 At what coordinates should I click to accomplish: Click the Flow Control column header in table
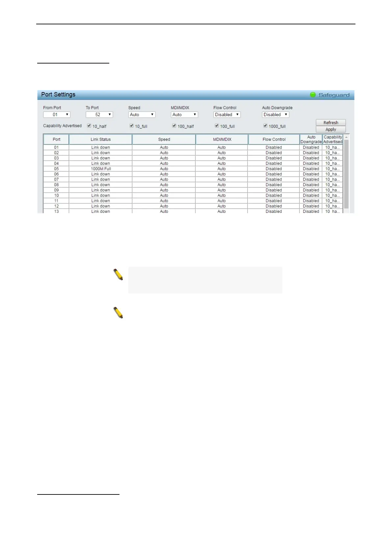[274, 139]
